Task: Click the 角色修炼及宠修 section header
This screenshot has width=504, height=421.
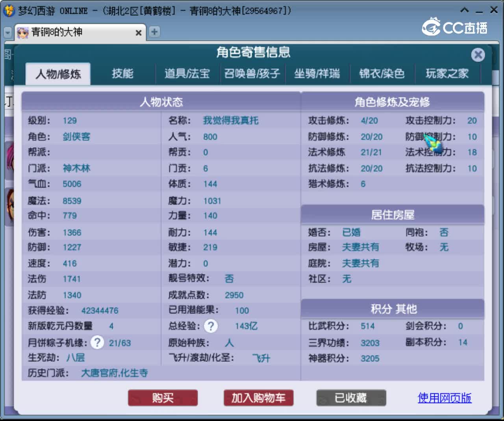Action: 392,102
